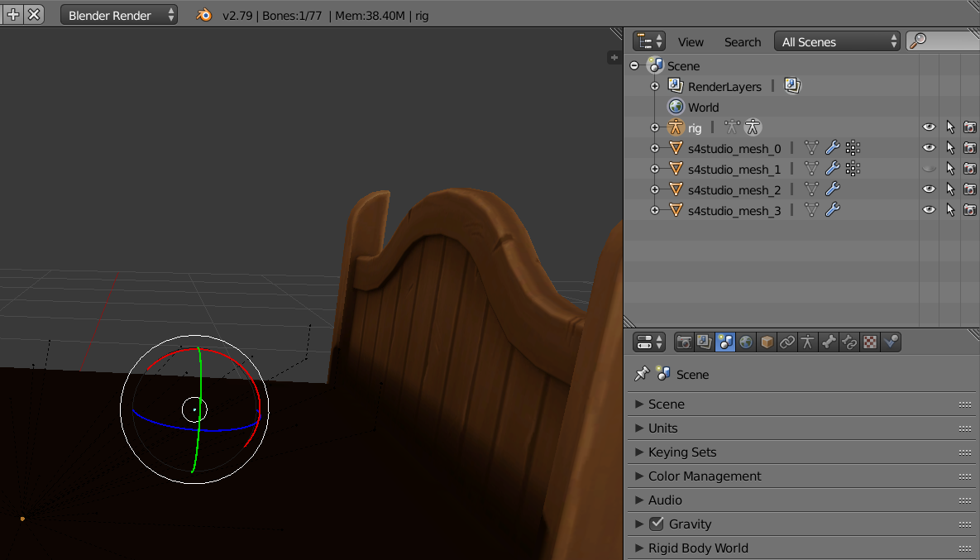Click the Blender logo icon in header
Viewport: 980px width, 560px height.
tap(203, 15)
